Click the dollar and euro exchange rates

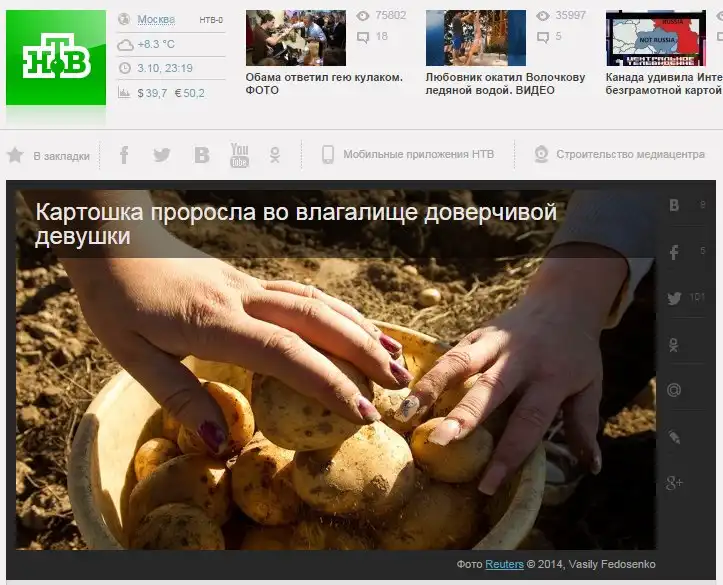170,93
